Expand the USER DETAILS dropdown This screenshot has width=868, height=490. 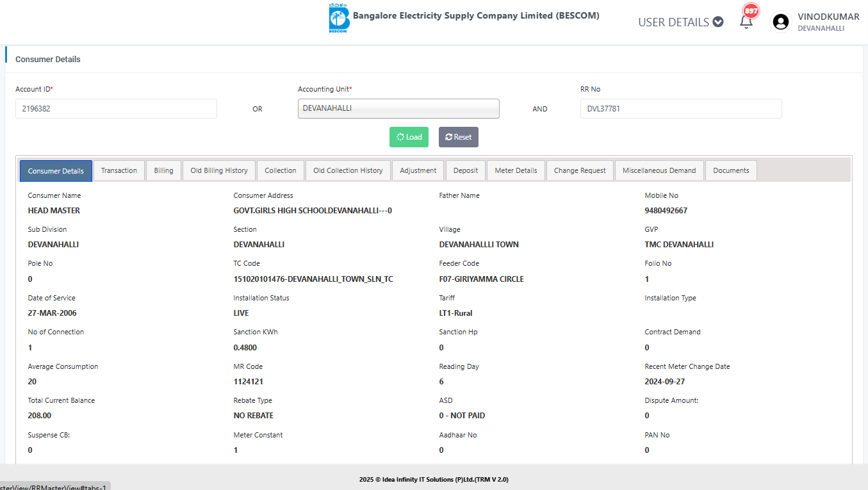(680, 22)
